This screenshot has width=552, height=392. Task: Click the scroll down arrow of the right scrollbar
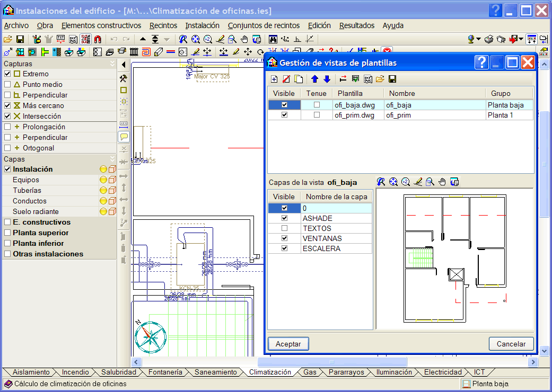tap(544, 351)
